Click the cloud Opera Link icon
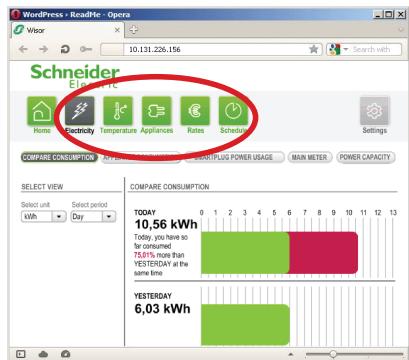This screenshot has width=409, height=360. 43,354
